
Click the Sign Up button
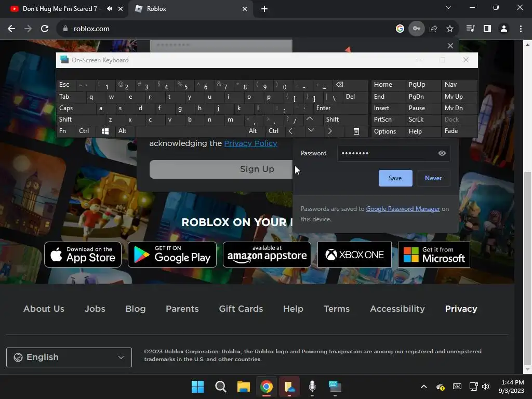click(x=221, y=169)
